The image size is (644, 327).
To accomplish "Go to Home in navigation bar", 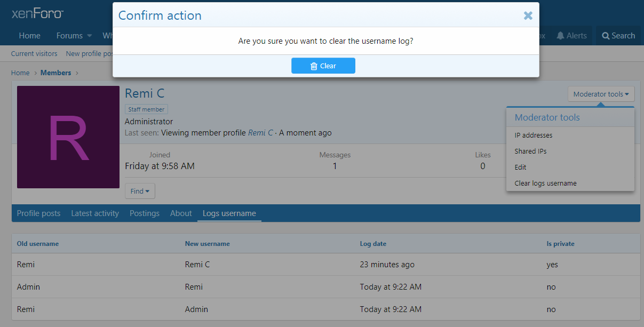I will click(29, 36).
